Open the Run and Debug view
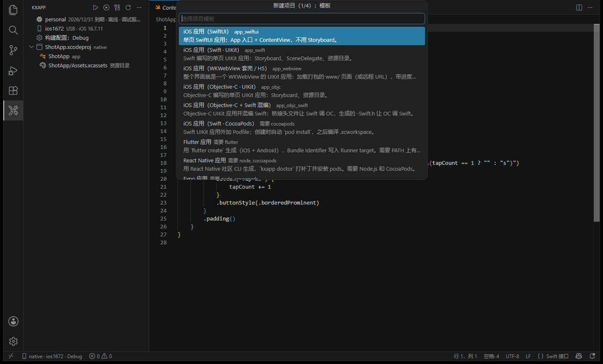 13,70
